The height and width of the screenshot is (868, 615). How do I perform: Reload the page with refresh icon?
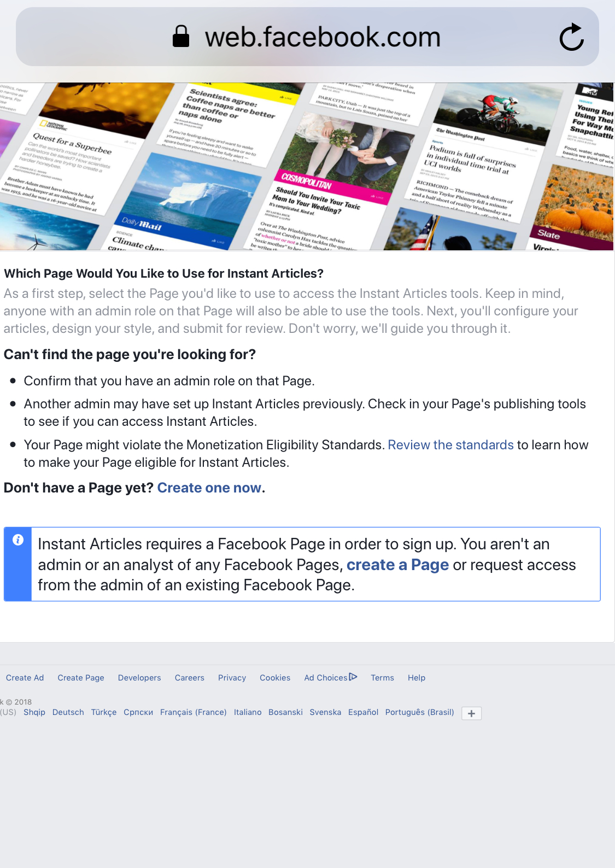tap(572, 37)
